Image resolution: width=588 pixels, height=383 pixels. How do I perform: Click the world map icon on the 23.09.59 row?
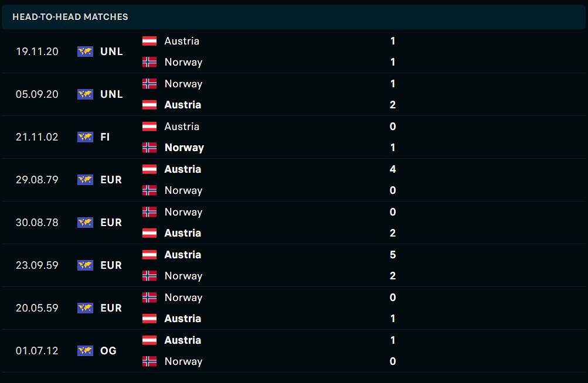(85, 265)
